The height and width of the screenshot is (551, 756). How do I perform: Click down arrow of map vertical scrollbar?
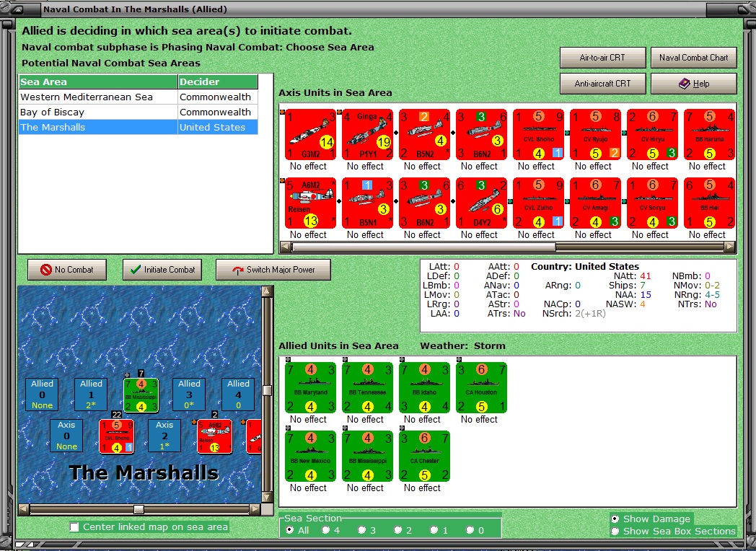pos(267,498)
